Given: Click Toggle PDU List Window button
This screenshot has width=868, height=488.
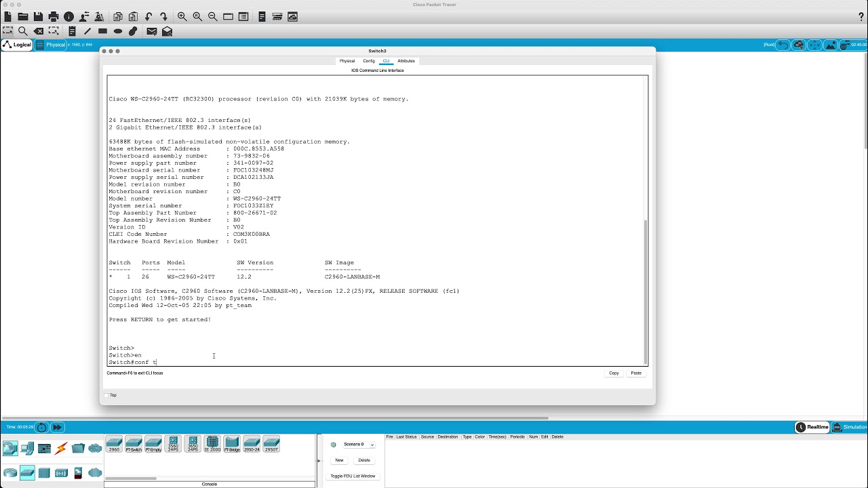Looking at the screenshot, I should pos(353,476).
